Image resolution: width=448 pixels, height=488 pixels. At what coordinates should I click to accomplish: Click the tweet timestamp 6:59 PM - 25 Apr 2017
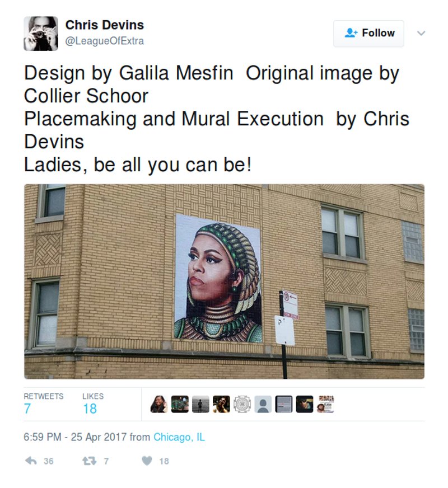click(x=75, y=437)
